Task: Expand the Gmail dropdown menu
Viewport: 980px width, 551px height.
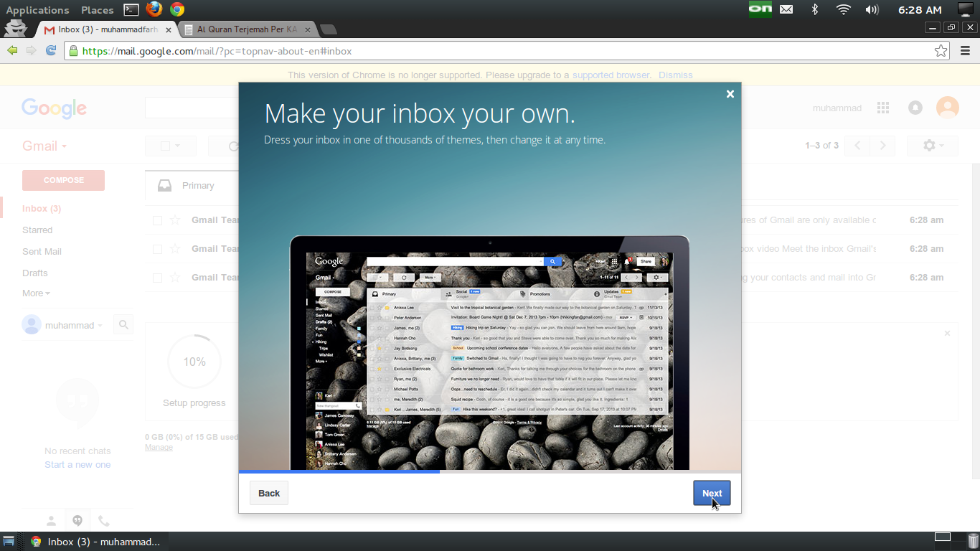Action: (44, 146)
